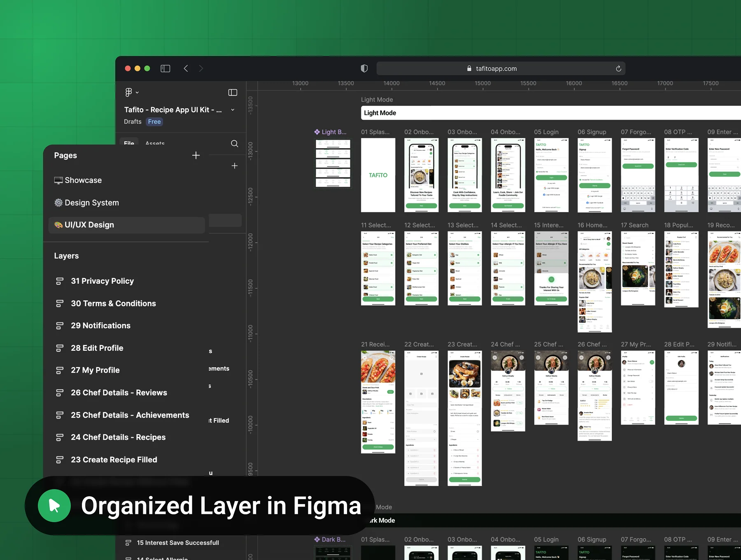This screenshot has width=741, height=560.
Task: Click the frame icon beside 31 Privacy Policy
Action: 60,281
